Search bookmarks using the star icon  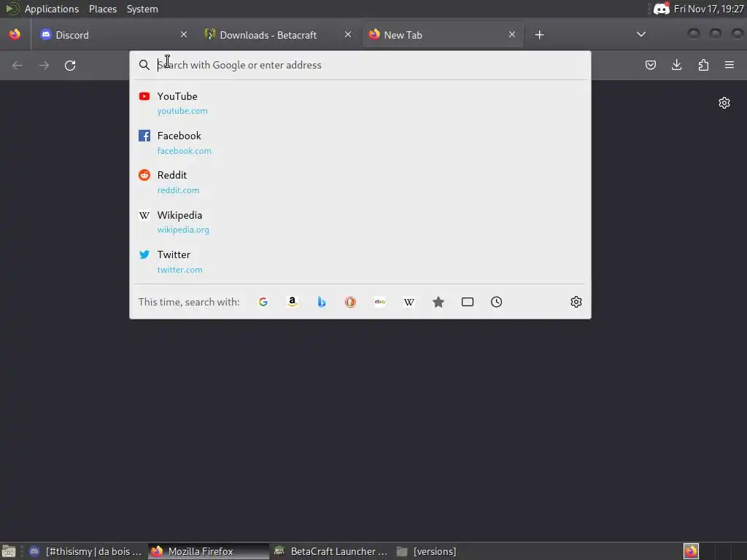click(438, 302)
